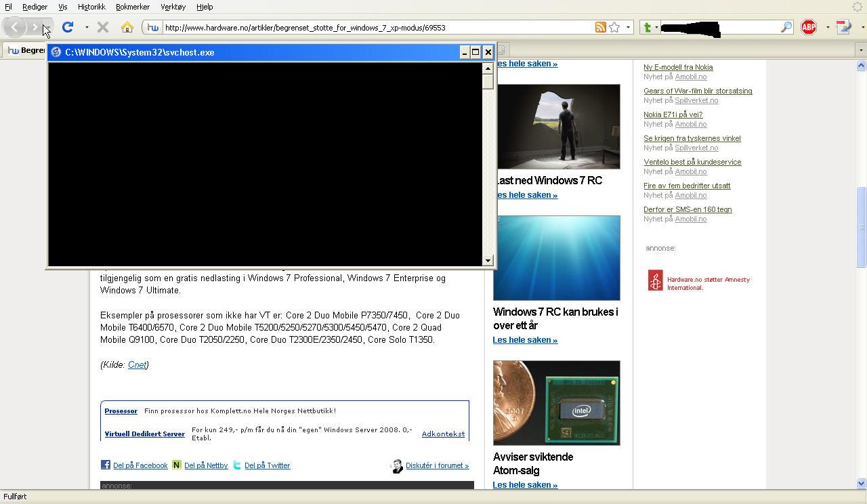This screenshot has height=504, width=867.
Task: Open the 'Nokia E71i på vei?' link
Action: [x=673, y=114]
